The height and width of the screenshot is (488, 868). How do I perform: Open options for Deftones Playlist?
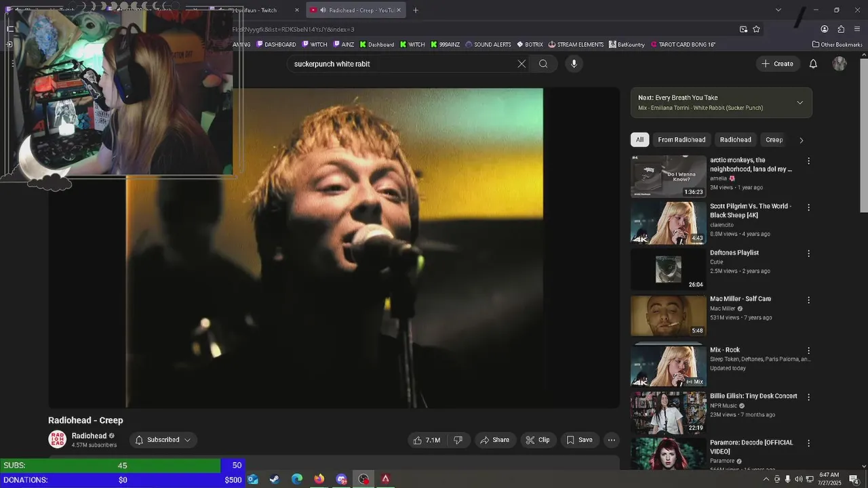[x=808, y=253]
